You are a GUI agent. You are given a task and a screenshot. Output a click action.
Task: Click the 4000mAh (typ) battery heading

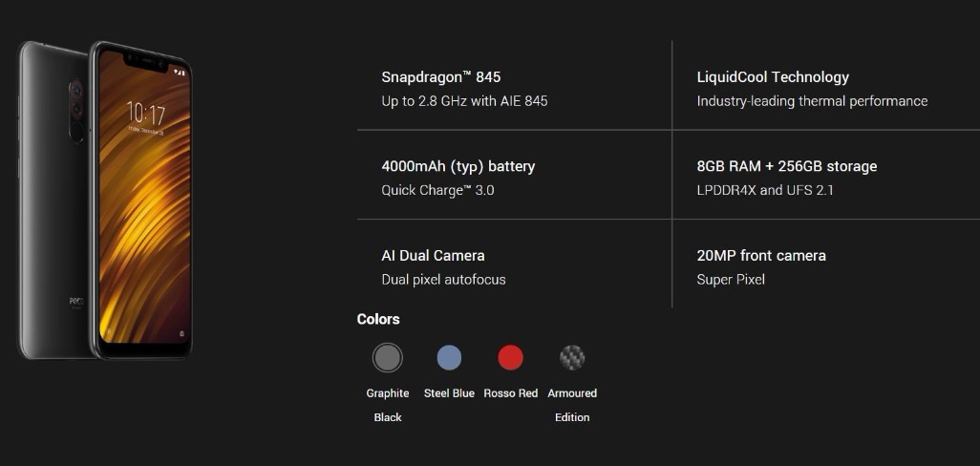(x=458, y=166)
